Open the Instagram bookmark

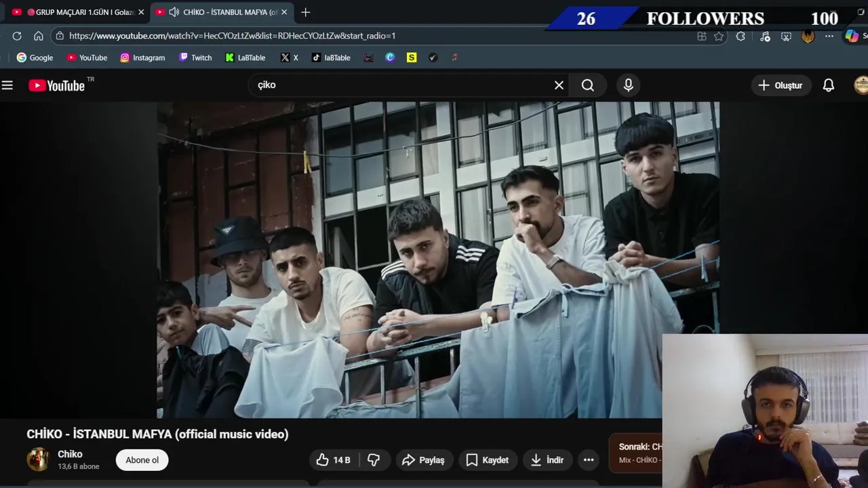tap(142, 58)
